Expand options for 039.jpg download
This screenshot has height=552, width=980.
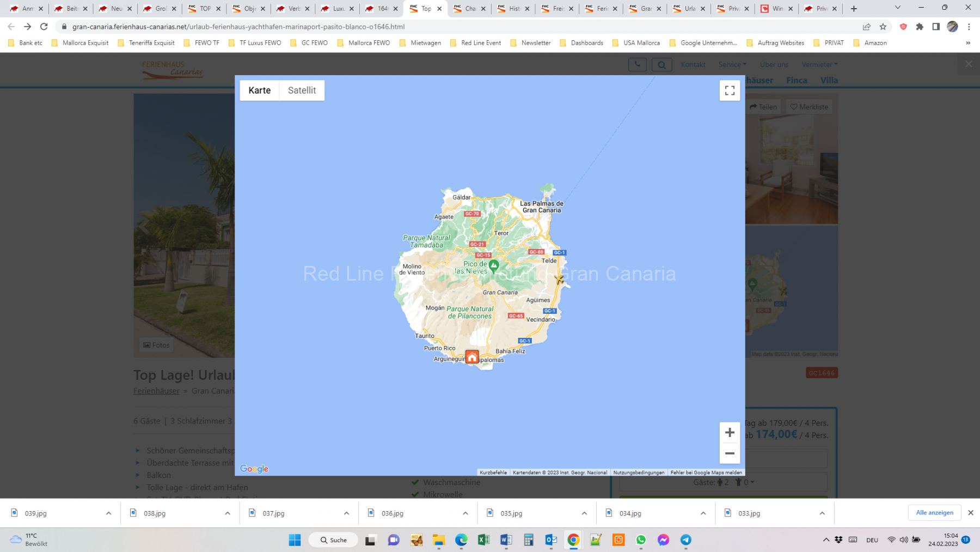[108, 513]
